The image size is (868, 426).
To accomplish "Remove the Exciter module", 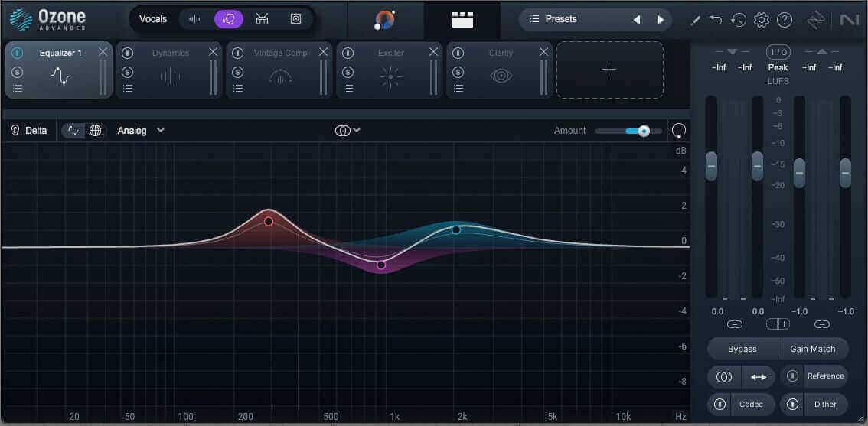I will point(433,52).
